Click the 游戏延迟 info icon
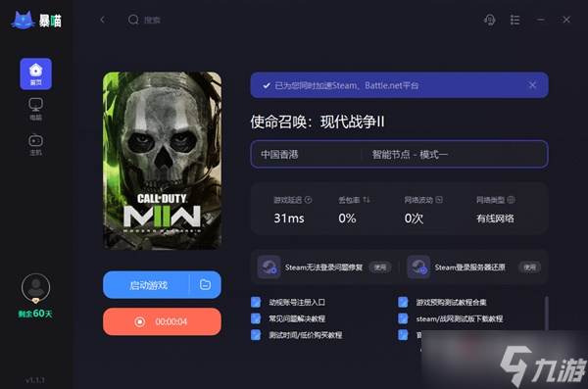The width and height of the screenshot is (588, 389). coord(309,200)
